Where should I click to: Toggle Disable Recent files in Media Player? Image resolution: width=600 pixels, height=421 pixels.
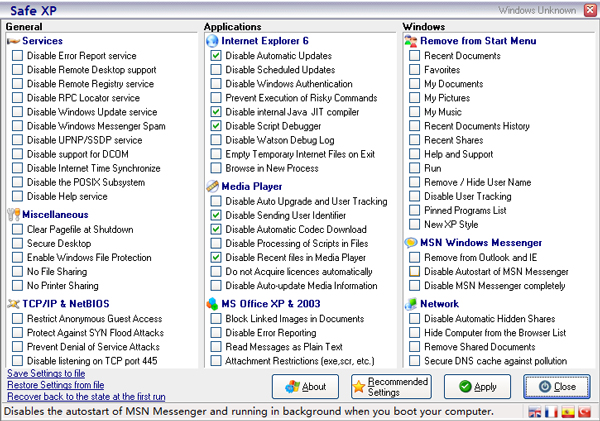(x=216, y=258)
